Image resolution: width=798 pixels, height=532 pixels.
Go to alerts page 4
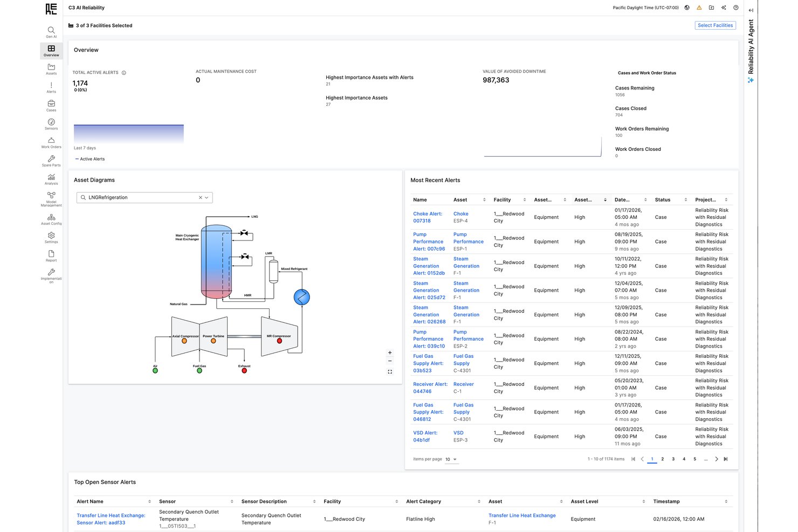click(x=684, y=459)
